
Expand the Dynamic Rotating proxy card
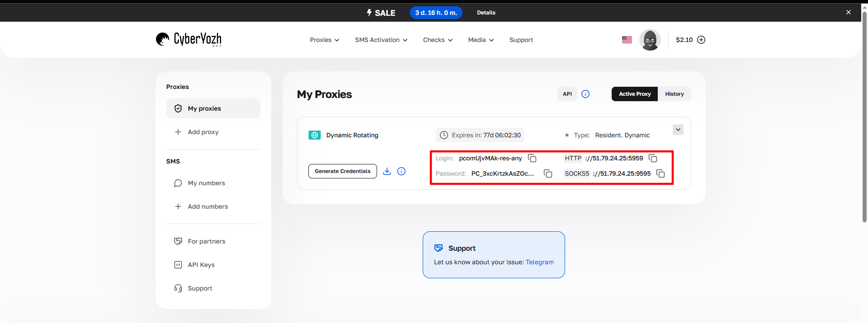click(678, 130)
